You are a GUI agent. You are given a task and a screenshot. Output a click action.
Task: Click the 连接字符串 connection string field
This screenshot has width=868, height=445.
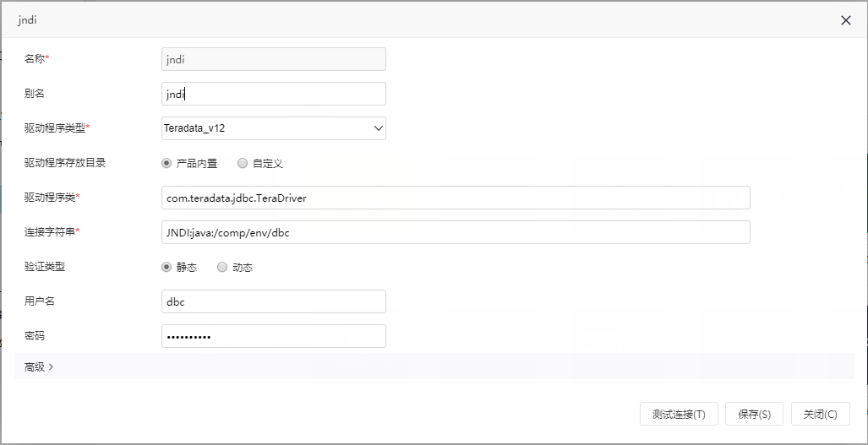[456, 232]
